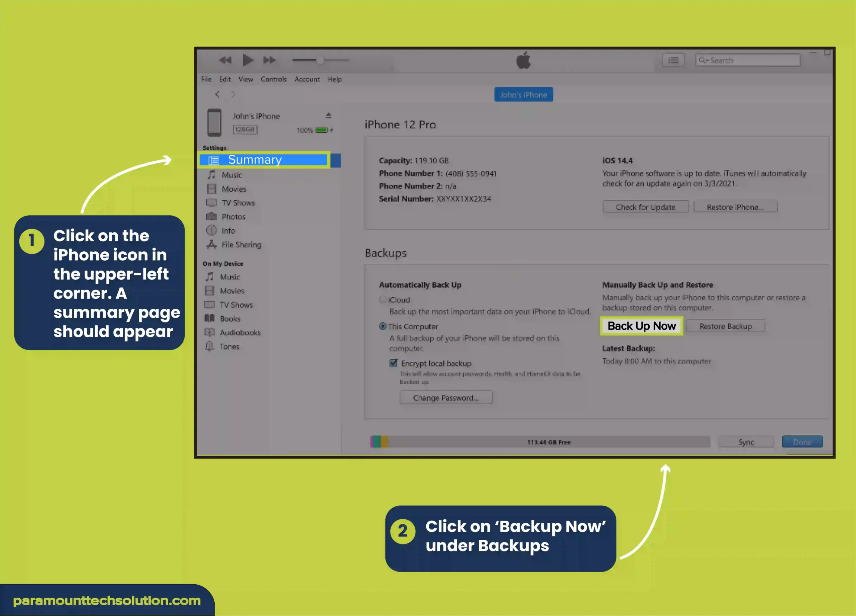Click Back Up Now button
The image size is (856, 616).
(x=641, y=326)
